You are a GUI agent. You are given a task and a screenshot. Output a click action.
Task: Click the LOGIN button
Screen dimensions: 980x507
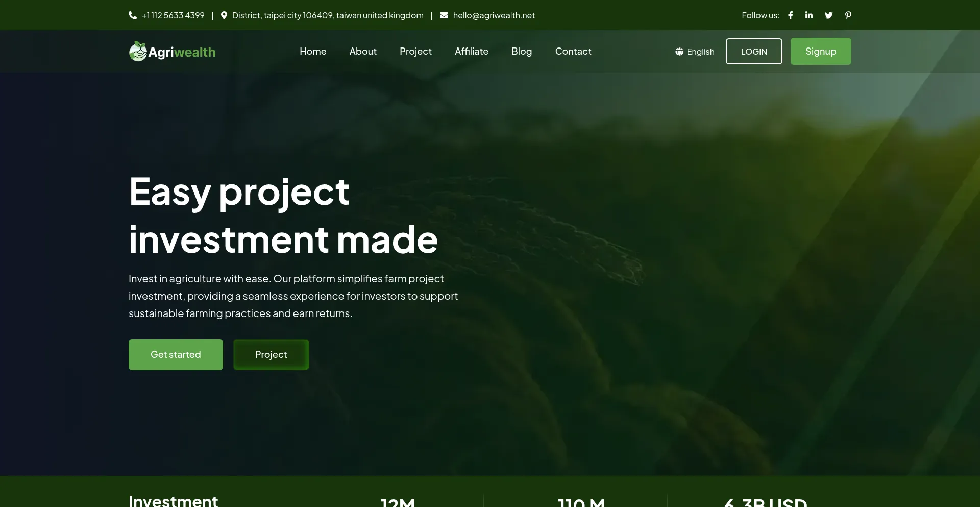click(x=754, y=51)
